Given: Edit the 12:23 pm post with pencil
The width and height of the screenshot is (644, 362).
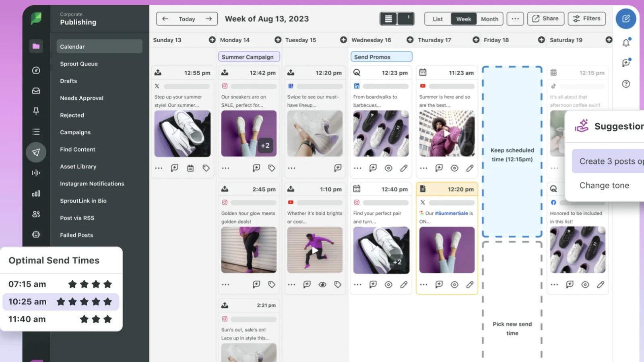Looking at the screenshot, I should click(x=404, y=168).
